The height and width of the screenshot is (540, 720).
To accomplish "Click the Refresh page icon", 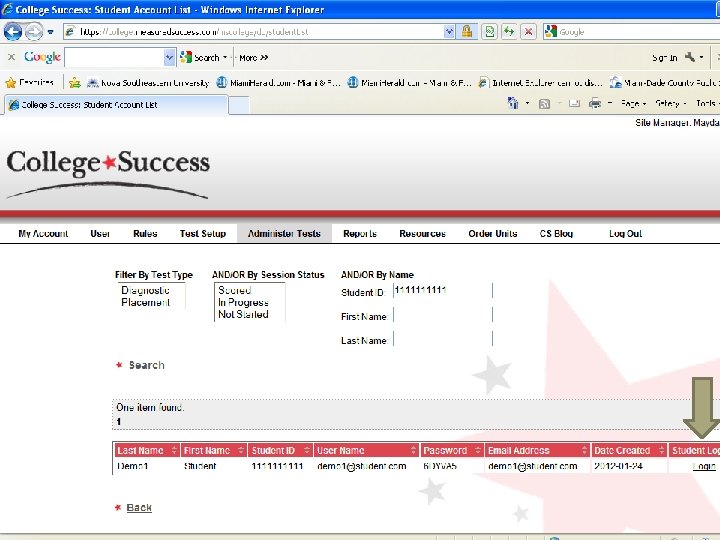I will click(509, 32).
